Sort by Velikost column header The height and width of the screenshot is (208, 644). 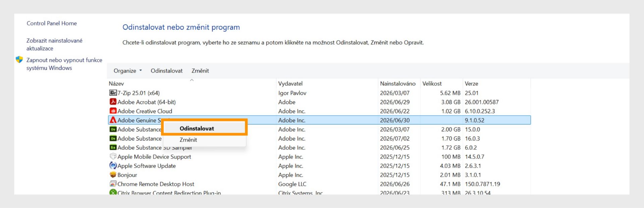point(432,83)
